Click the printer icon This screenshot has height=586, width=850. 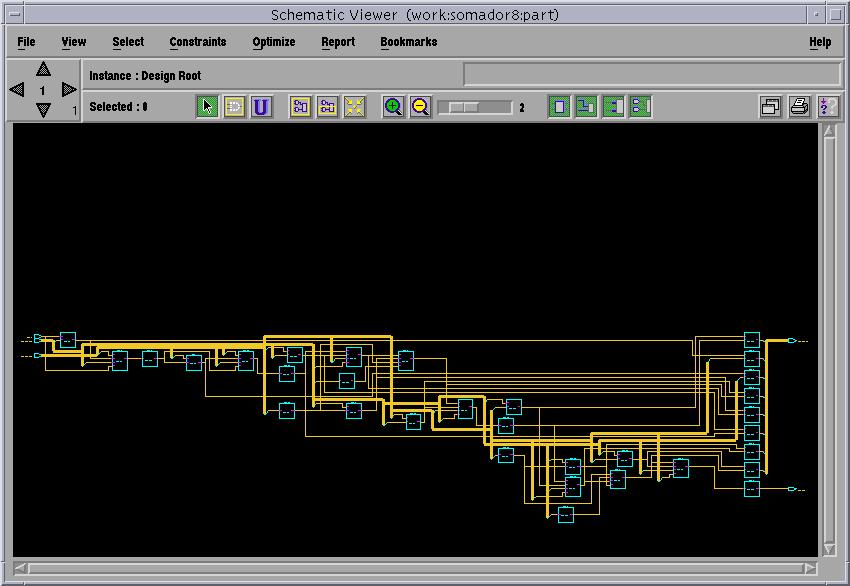click(799, 106)
